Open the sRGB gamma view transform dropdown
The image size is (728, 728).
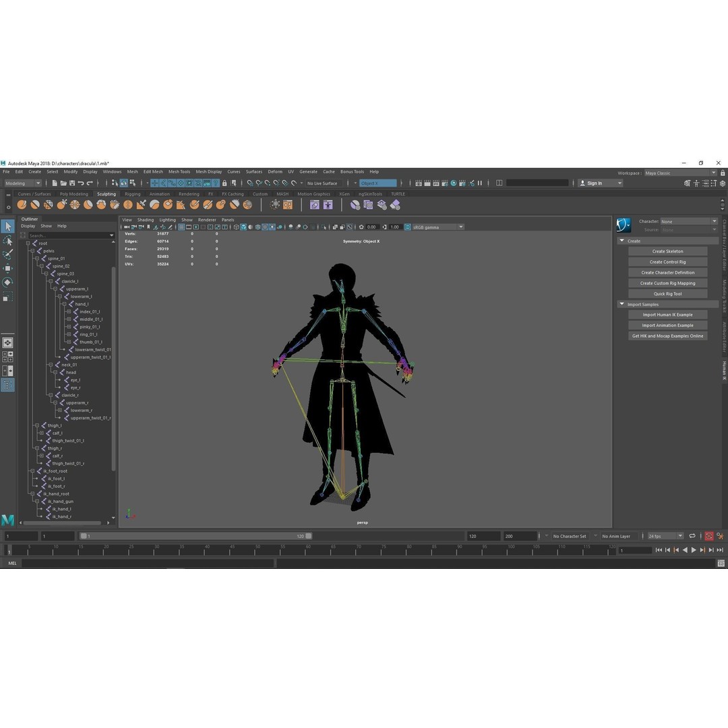pos(438,227)
